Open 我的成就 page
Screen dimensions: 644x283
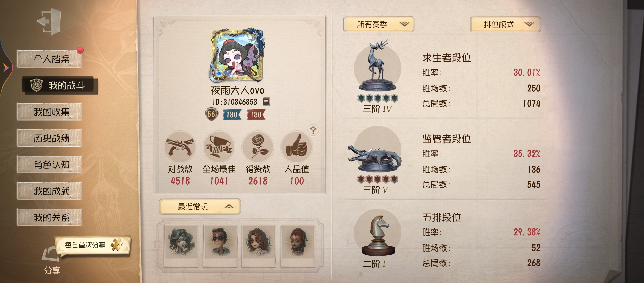tap(49, 191)
